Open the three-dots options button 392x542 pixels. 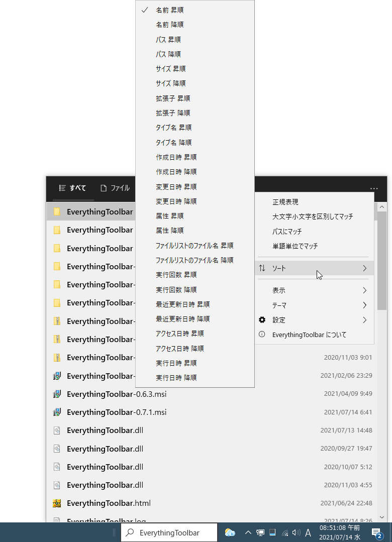click(x=374, y=188)
